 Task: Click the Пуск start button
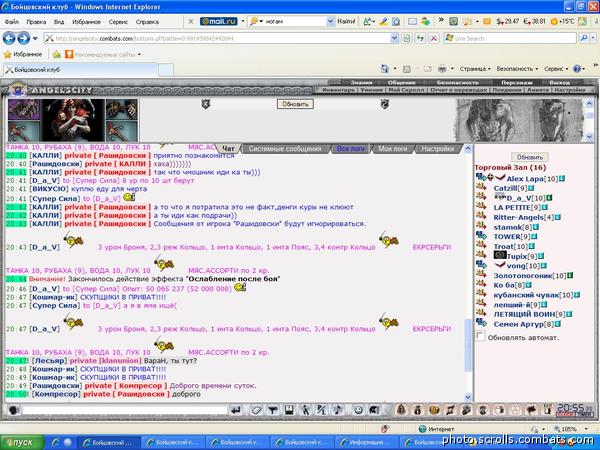click(x=21, y=442)
